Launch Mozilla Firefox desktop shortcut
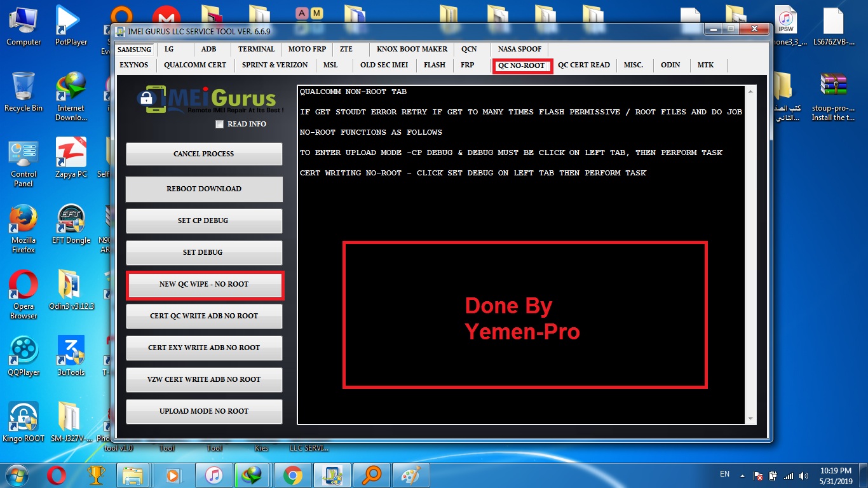This screenshot has height=488, width=868. [24, 229]
